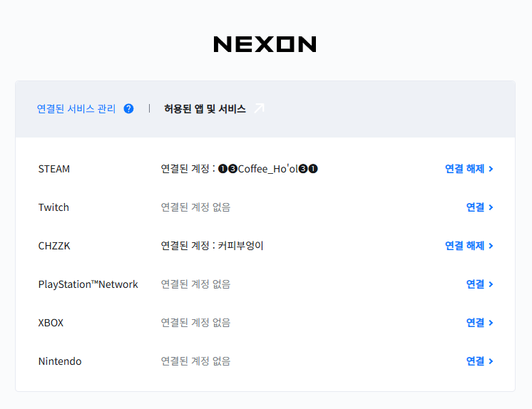Connect the PlayStation Network account
The width and height of the screenshot is (532, 409).
tap(475, 284)
